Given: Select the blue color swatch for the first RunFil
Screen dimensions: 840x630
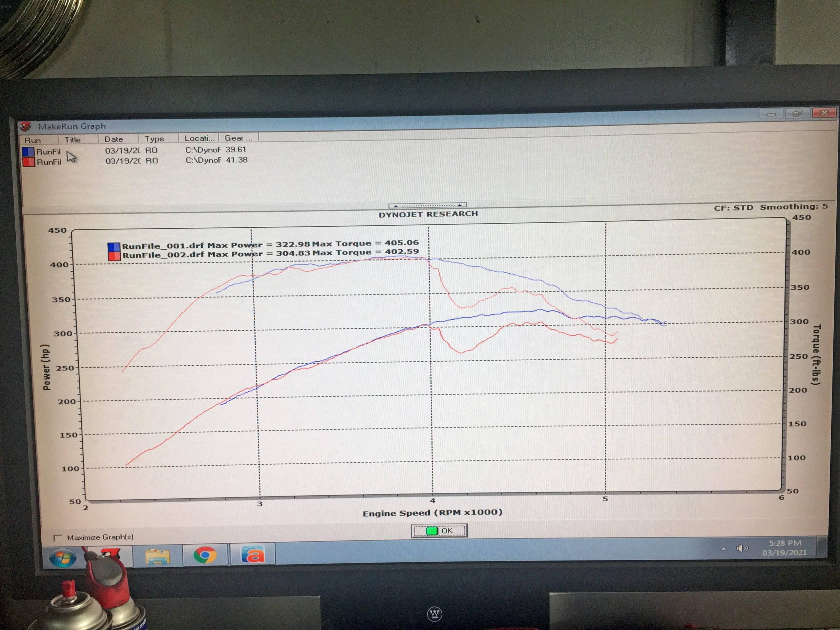Looking at the screenshot, I should pyautogui.click(x=29, y=151).
